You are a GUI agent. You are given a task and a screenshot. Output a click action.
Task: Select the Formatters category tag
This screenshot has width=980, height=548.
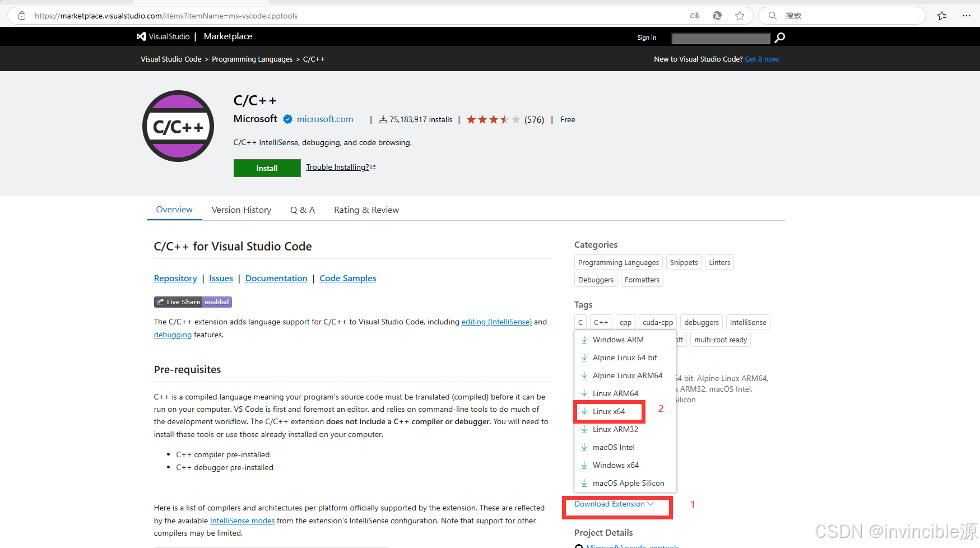coord(642,280)
